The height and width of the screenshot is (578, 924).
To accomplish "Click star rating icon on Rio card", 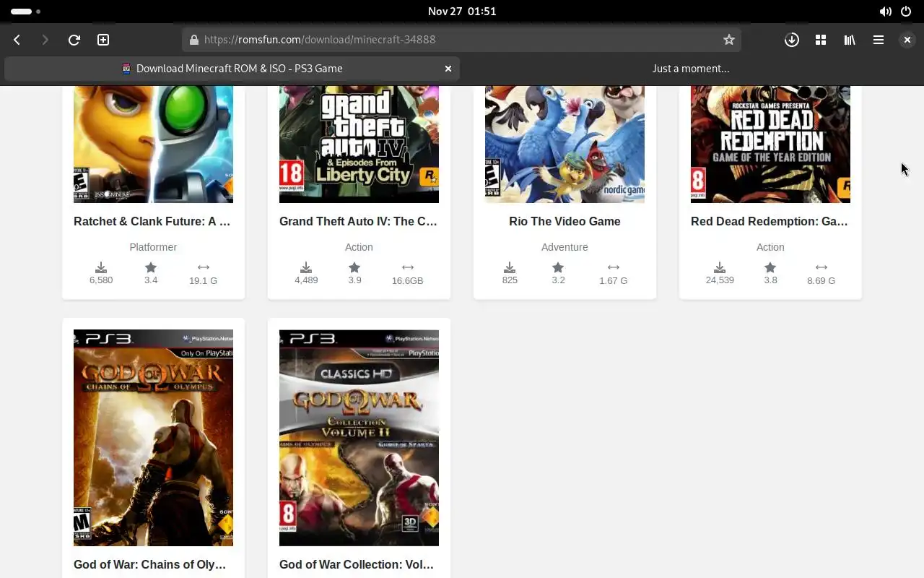I will [558, 267].
